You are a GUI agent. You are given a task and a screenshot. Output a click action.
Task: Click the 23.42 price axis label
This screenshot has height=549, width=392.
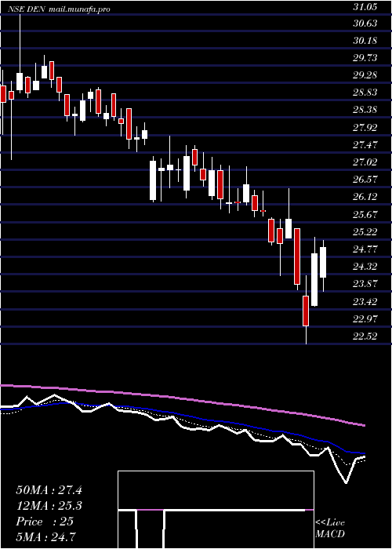click(x=365, y=301)
